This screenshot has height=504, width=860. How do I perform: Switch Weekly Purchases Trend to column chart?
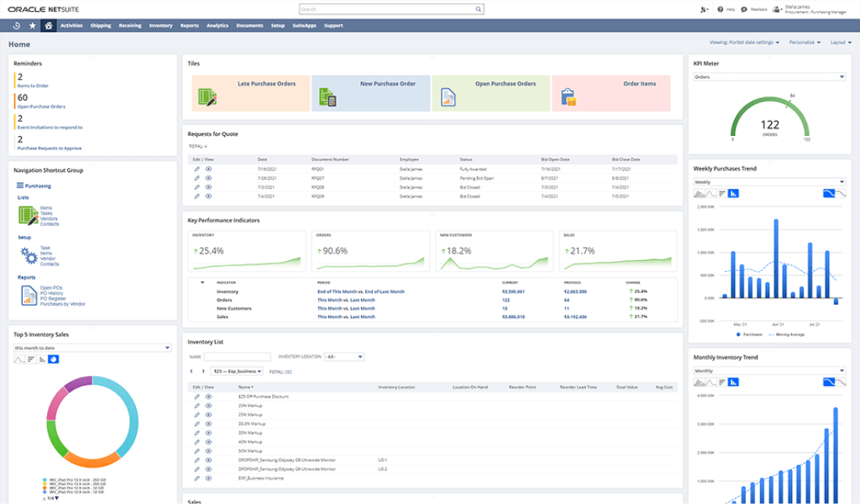click(x=733, y=194)
